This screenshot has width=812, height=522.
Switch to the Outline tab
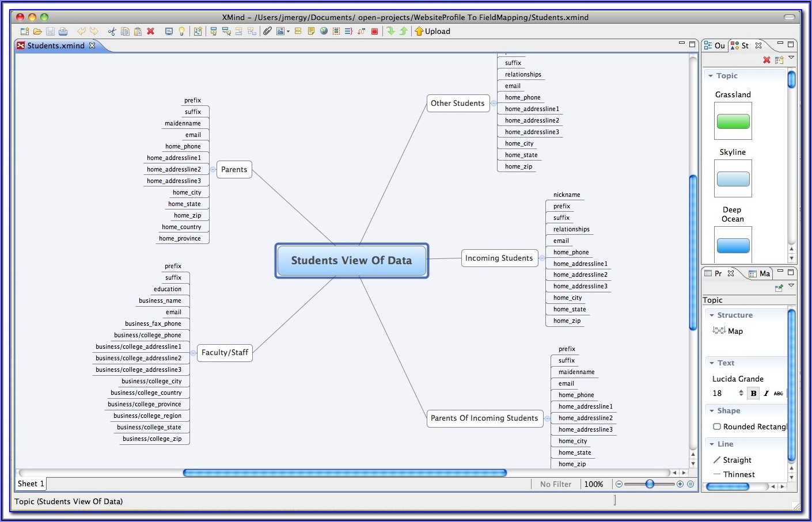tap(715, 45)
